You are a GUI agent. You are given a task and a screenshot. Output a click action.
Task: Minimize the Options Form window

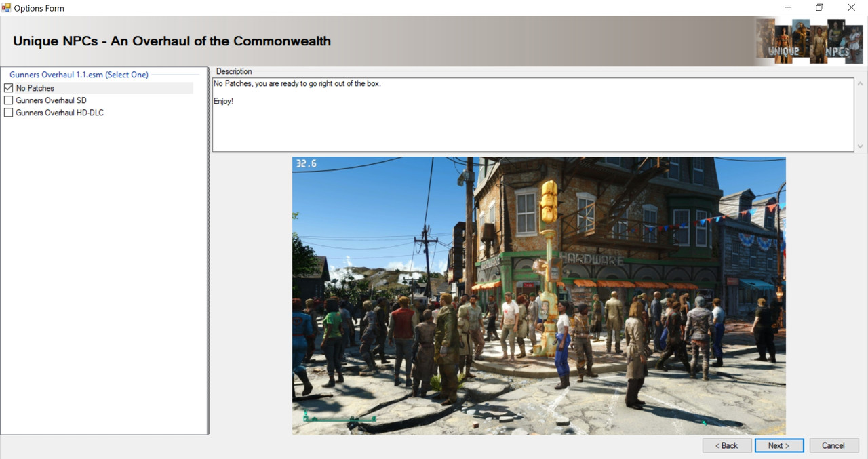[788, 7]
